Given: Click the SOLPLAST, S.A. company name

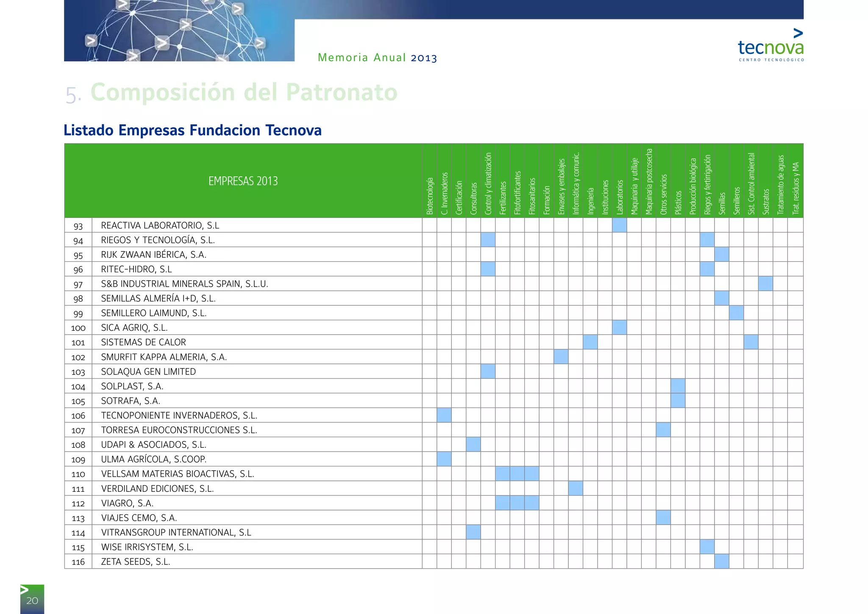Looking at the screenshot, I should [x=132, y=386].
